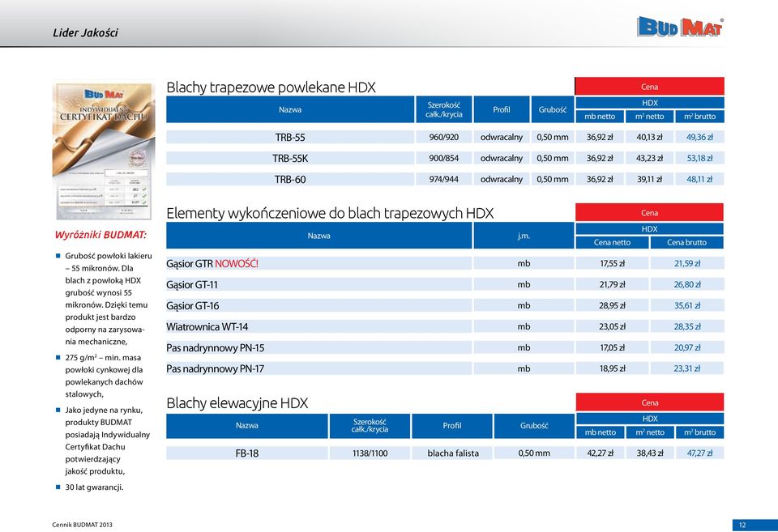The width and height of the screenshot is (778, 532).
Task: Click heading 'Elementy wykończeniowe do blach trapezowych HDX'
Action: [x=330, y=214]
